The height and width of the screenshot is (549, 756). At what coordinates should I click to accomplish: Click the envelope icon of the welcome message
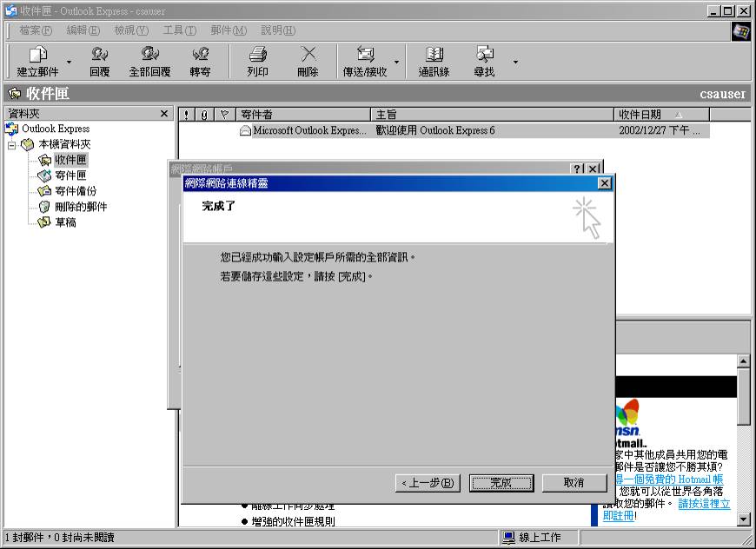click(x=245, y=130)
